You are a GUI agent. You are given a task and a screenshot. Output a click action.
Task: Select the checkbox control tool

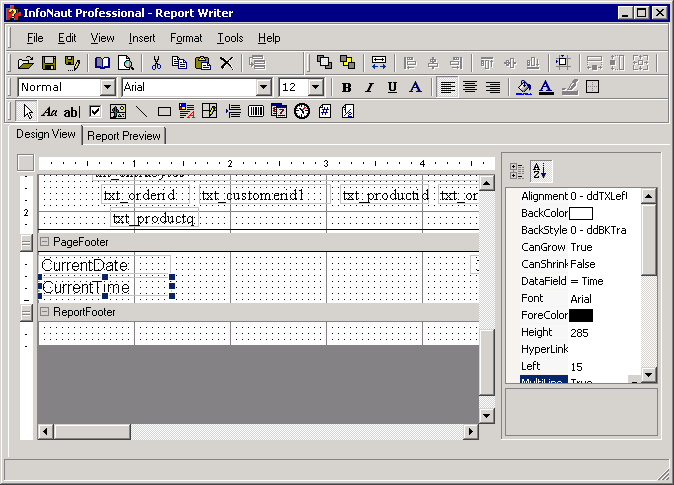coord(95,112)
